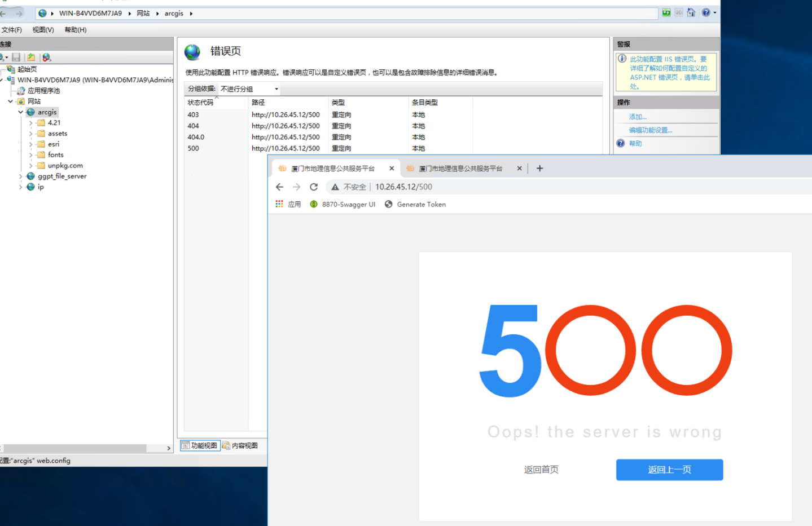Click the IIS home icon
Image resolution: width=812 pixels, height=526 pixels.
[x=691, y=13]
